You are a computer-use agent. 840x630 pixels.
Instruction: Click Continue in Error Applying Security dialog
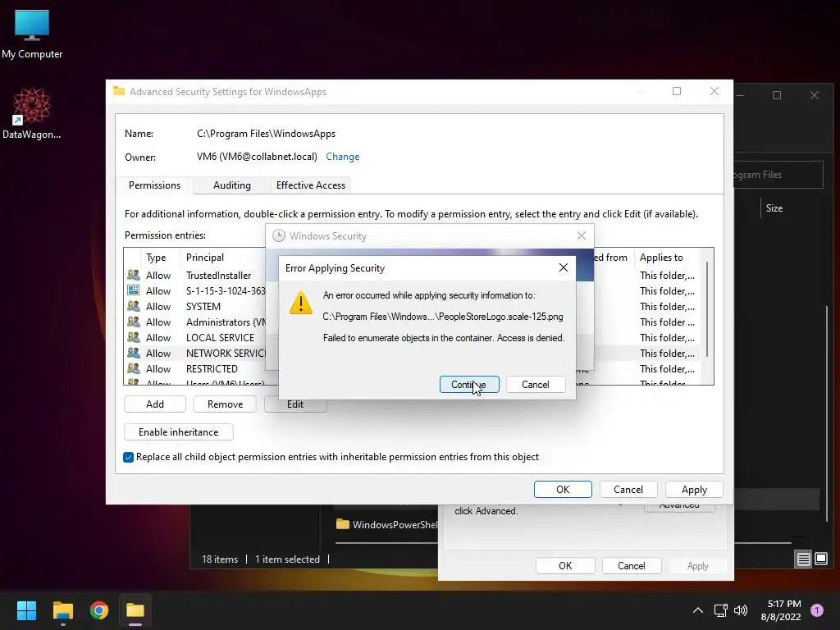pos(469,385)
